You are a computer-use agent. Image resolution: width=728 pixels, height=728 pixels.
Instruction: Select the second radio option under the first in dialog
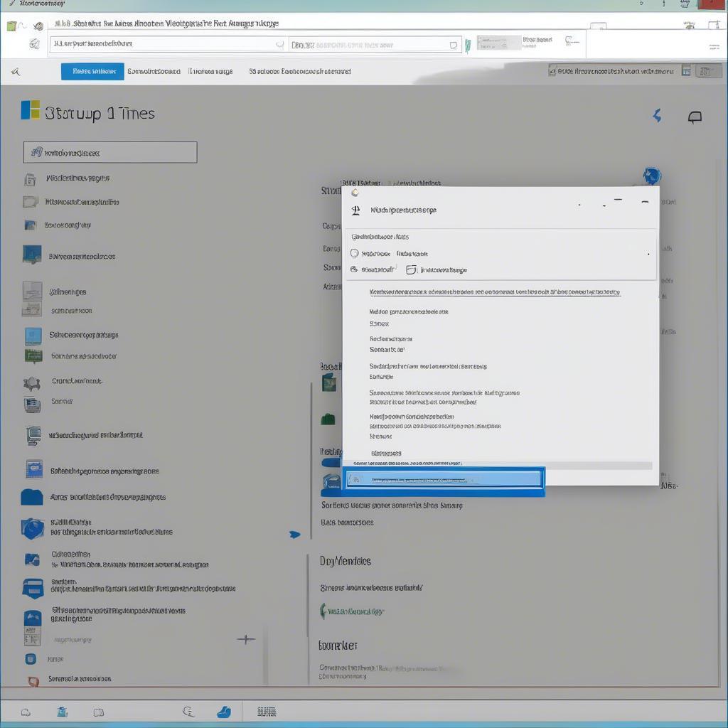354,269
